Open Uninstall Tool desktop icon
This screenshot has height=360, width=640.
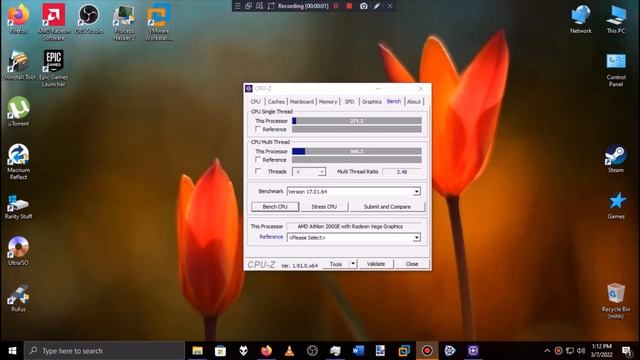[x=18, y=64]
